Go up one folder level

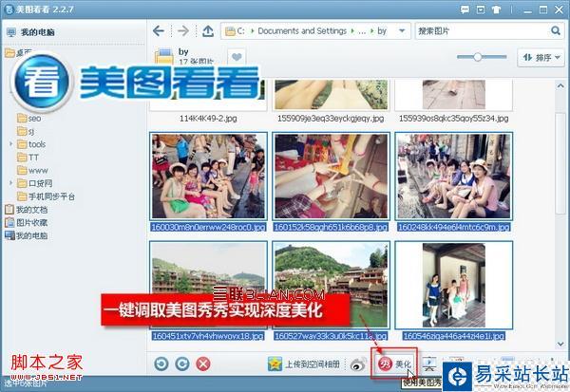click(208, 31)
